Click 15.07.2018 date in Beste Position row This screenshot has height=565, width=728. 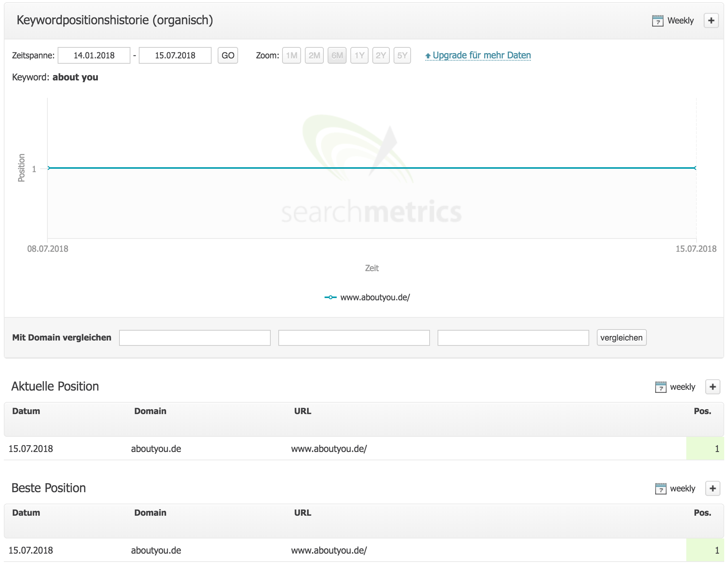tap(31, 550)
